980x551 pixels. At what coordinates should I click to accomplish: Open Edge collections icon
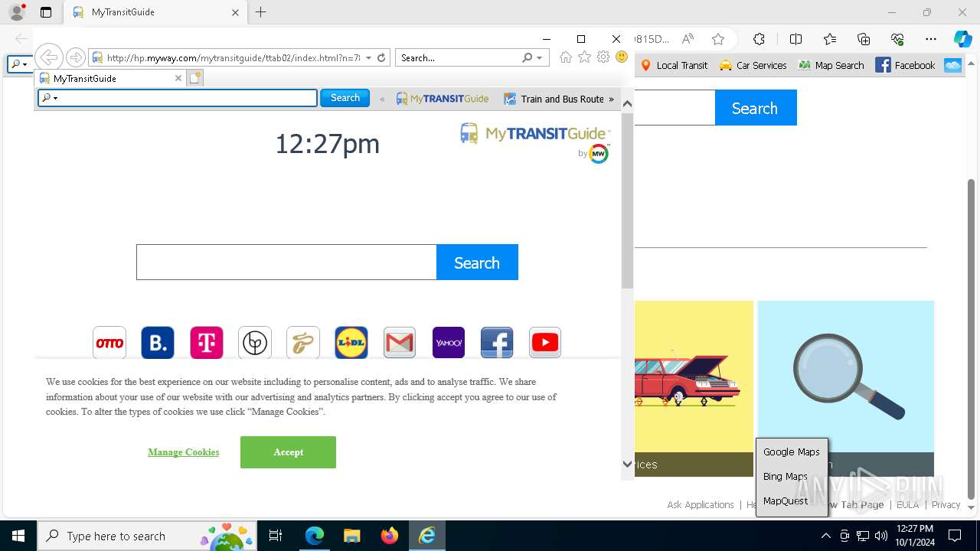tap(864, 39)
